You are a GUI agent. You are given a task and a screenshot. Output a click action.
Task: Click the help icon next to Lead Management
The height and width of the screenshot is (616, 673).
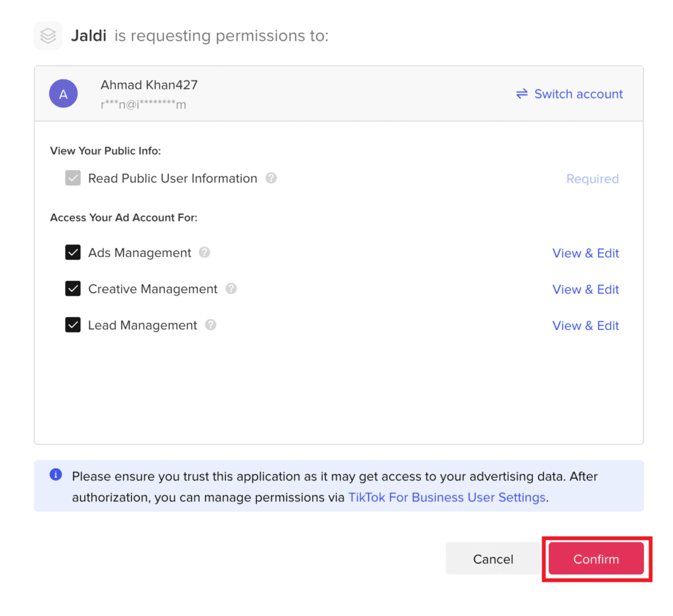pyautogui.click(x=210, y=325)
